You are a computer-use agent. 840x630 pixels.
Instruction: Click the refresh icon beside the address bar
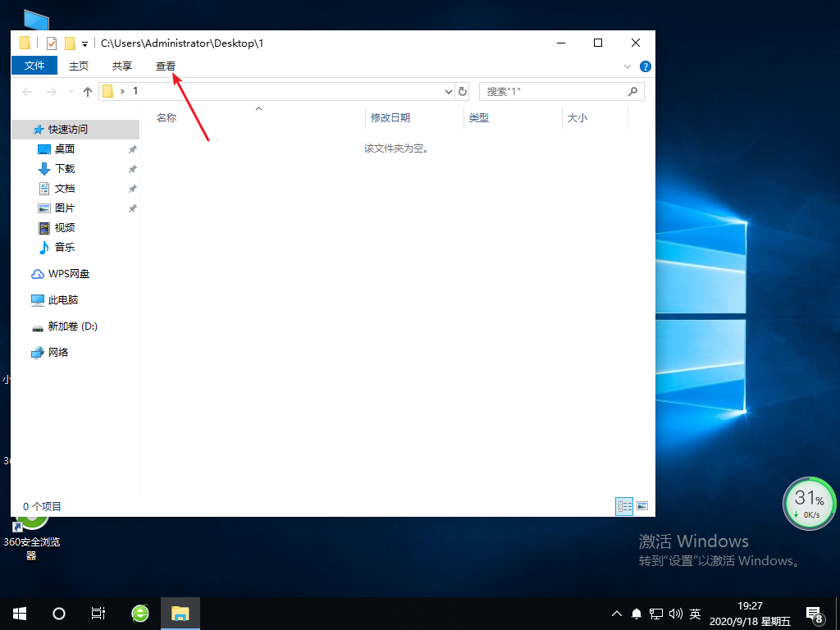(x=461, y=91)
